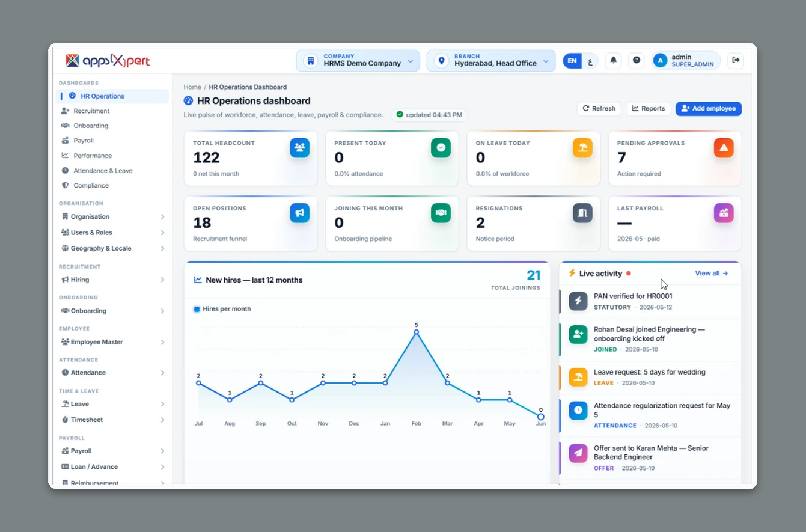Click the appsXpert logo
806x532 pixels.
pyautogui.click(x=108, y=61)
